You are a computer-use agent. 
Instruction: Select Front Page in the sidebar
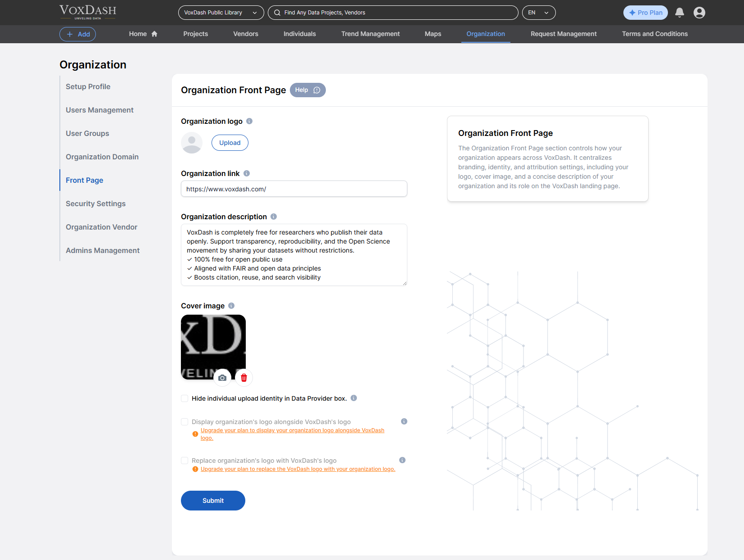(85, 180)
